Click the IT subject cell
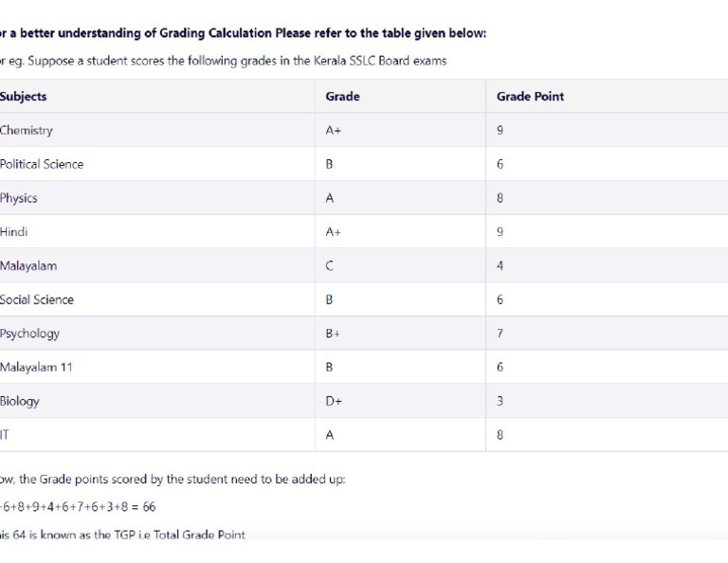The image size is (728, 563). click(x=6, y=435)
